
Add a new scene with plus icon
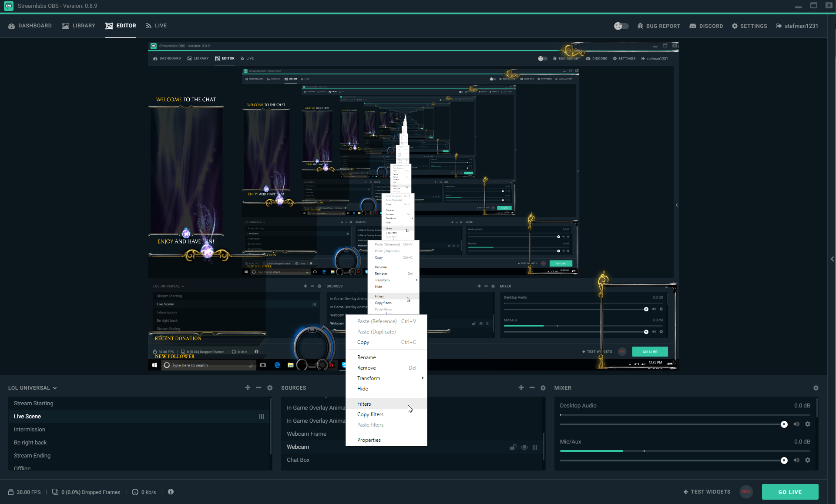coord(248,387)
